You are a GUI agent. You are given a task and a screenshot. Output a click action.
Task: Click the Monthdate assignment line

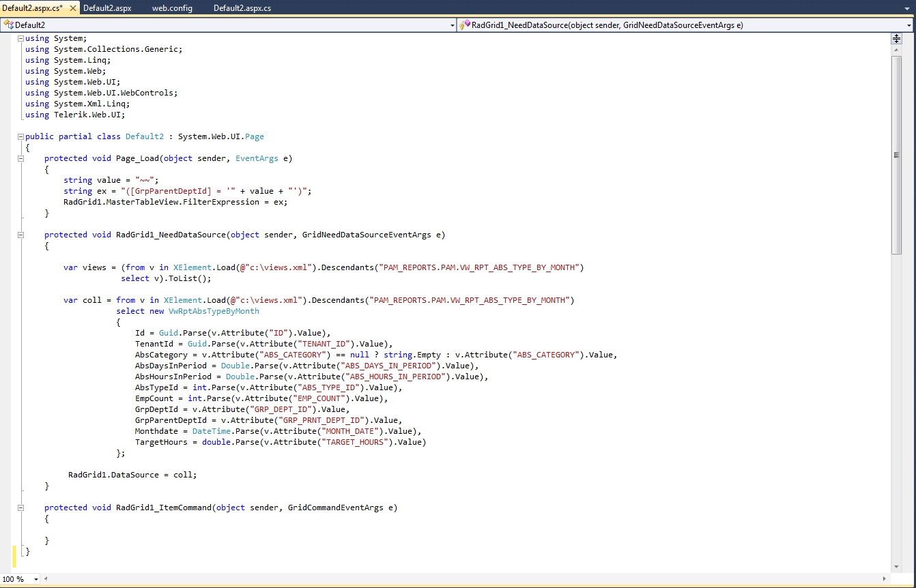tap(278, 431)
